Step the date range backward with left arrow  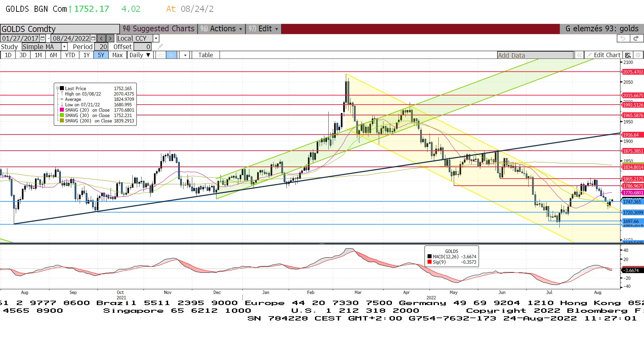(x=102, y=38)
